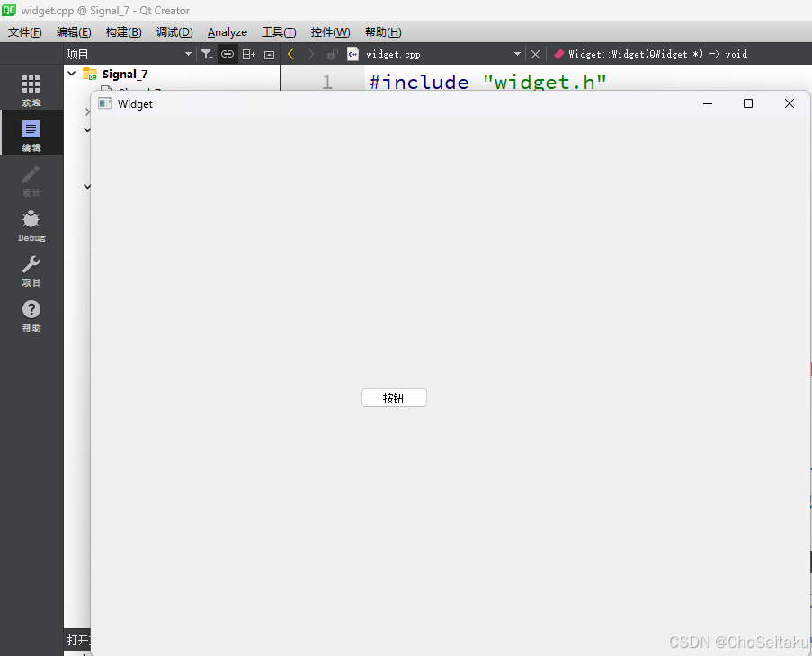Collapse the Signal_7 project node
The image size is (812, 656).
[x=72, y=74]
